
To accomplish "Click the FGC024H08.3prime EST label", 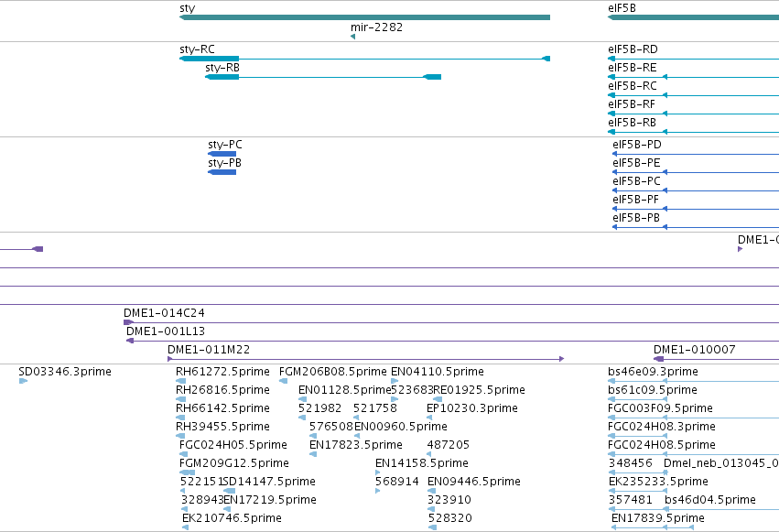I will click(662, 427).
